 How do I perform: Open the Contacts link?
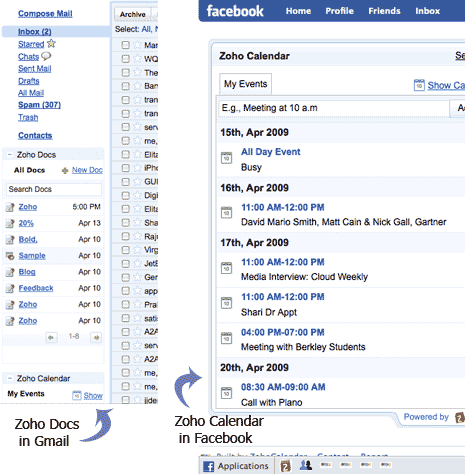[35, 135]
